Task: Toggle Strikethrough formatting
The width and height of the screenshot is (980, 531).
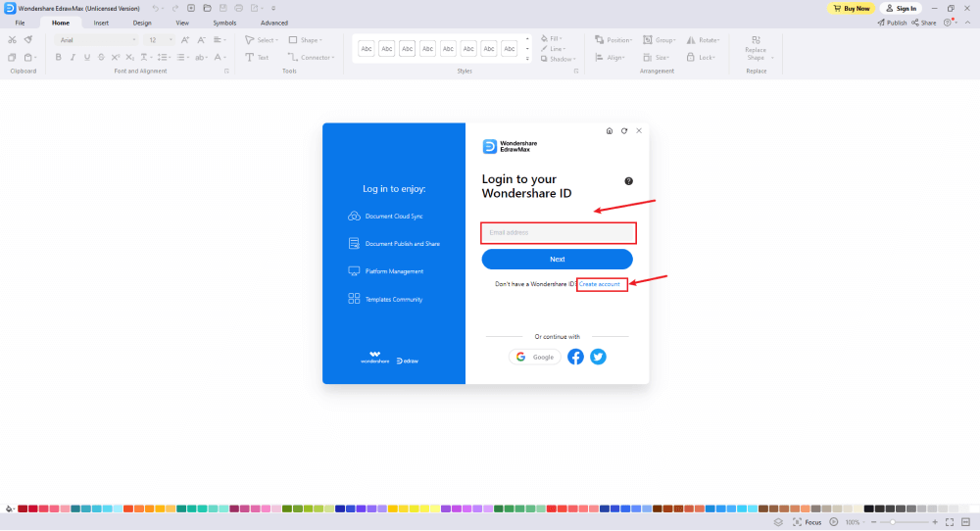Action: pos(101,58)
